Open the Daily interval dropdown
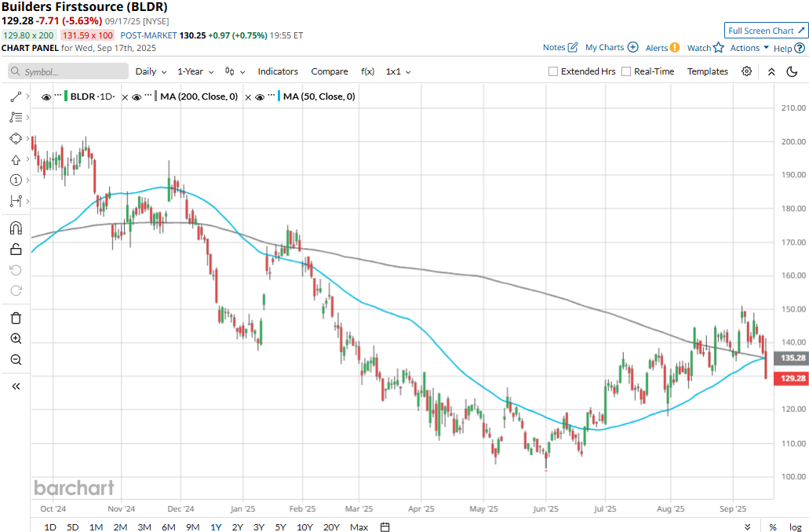Viewport: 809px width, 532px height. coord(151,71)
